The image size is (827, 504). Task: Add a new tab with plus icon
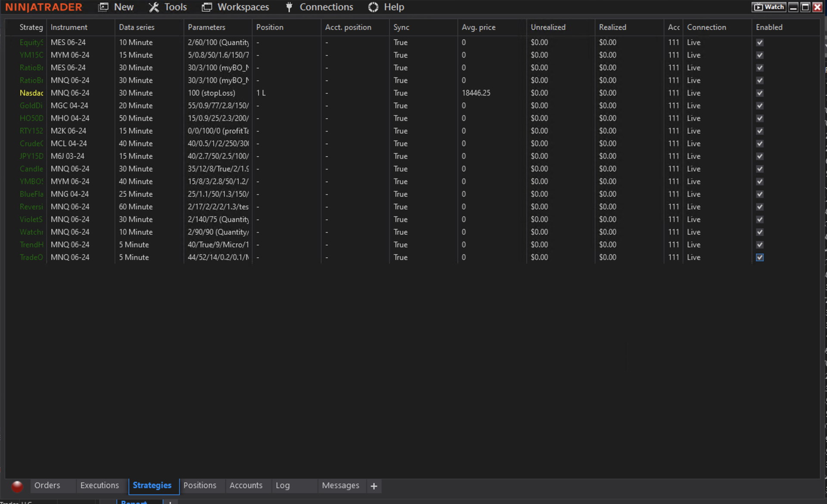click(x=374, y=486)
